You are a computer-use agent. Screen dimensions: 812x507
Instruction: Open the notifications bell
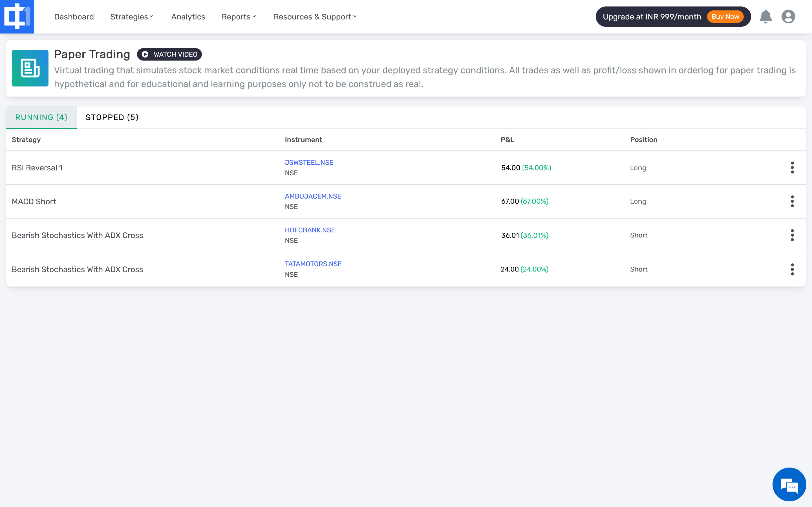pyautogui.click(x=765, y=17)
